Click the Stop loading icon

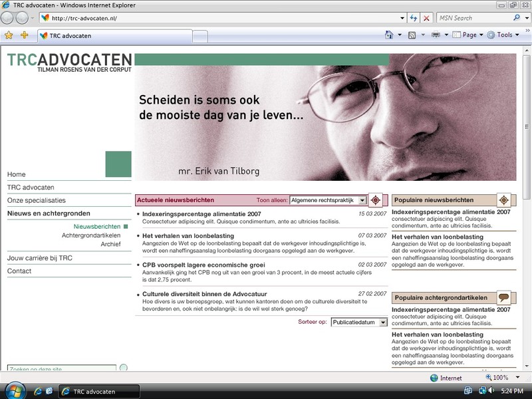coord(426,18)
